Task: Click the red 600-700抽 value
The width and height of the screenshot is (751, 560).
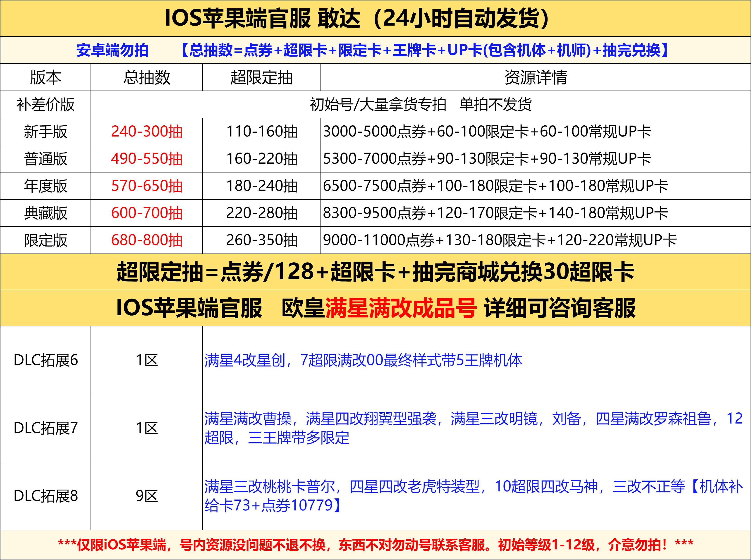Action: (146, 213)
